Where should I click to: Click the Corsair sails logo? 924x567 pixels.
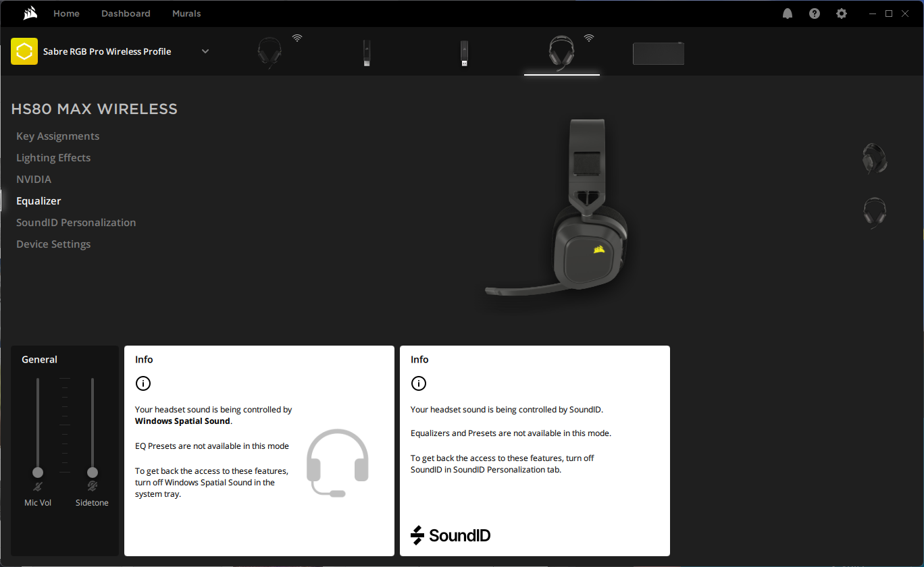30,13
